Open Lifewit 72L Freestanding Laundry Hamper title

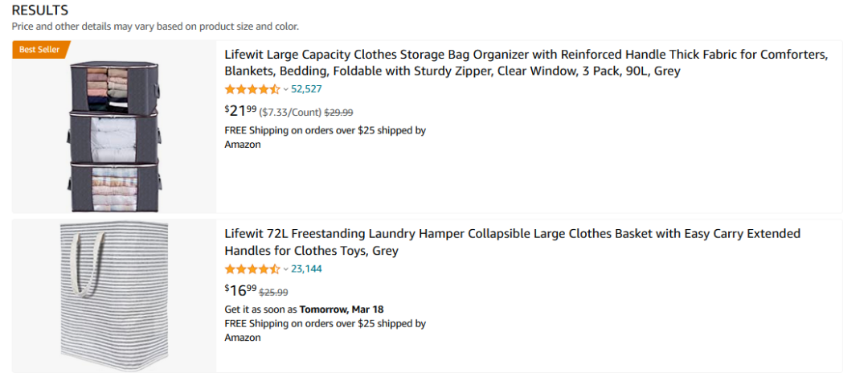pyautogui.click(x=512, y=242)
